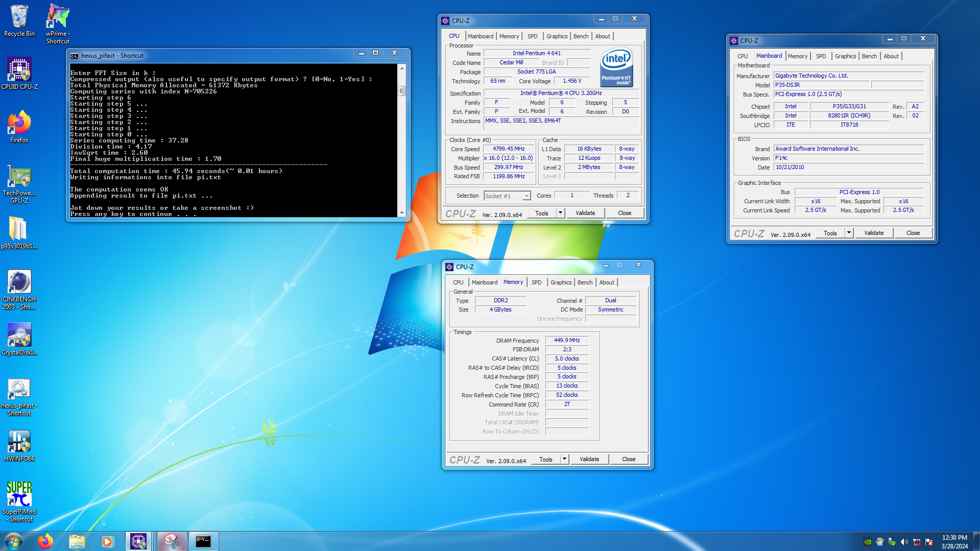Open the Windows Start menu orb
Image resolution: width=980 pixels, height=551 pixels.
tap(14, 541)
